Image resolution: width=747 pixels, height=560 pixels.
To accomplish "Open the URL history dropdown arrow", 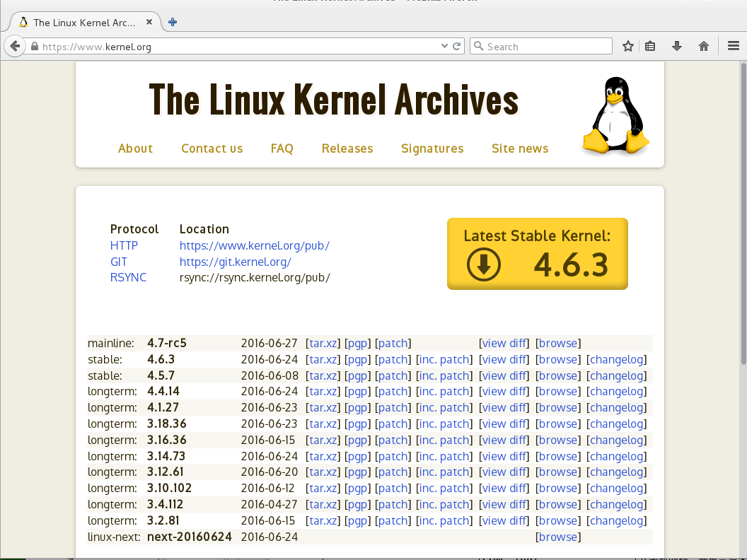I will (x=444, y=46).
